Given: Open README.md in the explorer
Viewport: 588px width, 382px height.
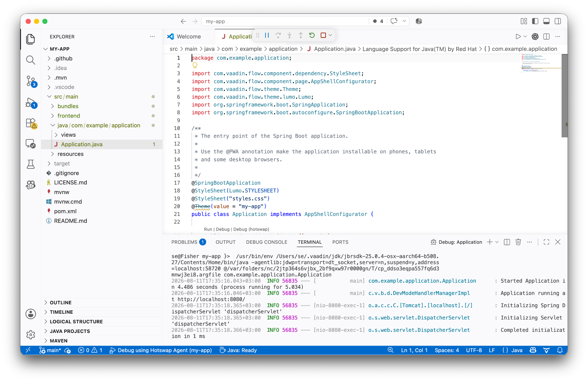Looking at the screenshot, I should point(102,221).
